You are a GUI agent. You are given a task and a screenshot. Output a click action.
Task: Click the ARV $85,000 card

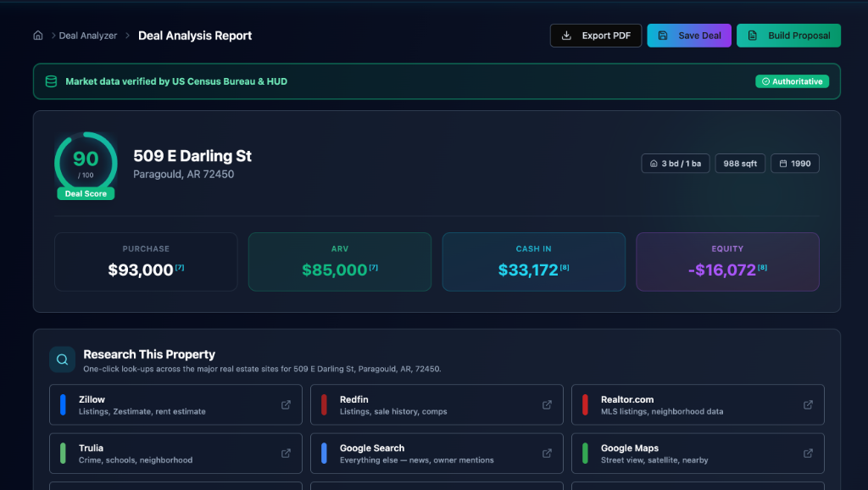pyautogui.click(x=340, y=262)
